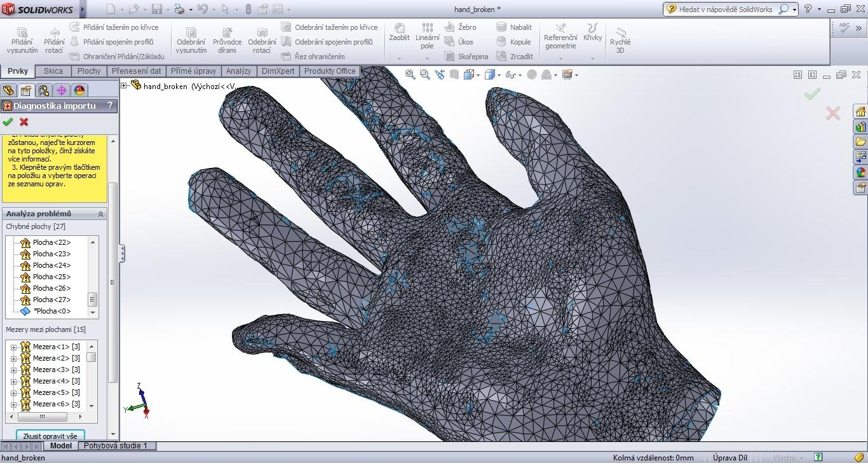Open the ConfigurationManager panel tab icon
The image size is (868, 463).
[x=43, y=90]
